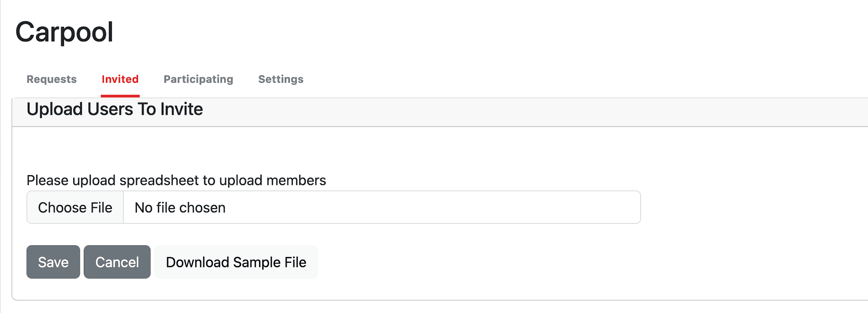Click the red underline beneath Invited
Image resolution: width=868 pixels, height=313 pixels.
(x=120, y=96)
